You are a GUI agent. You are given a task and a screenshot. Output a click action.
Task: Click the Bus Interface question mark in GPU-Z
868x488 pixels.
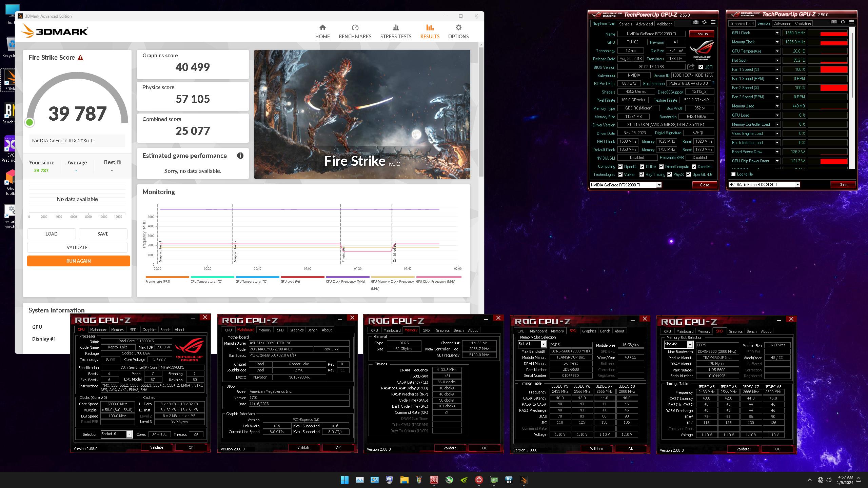pyautogui.click(x=713, y=83)
